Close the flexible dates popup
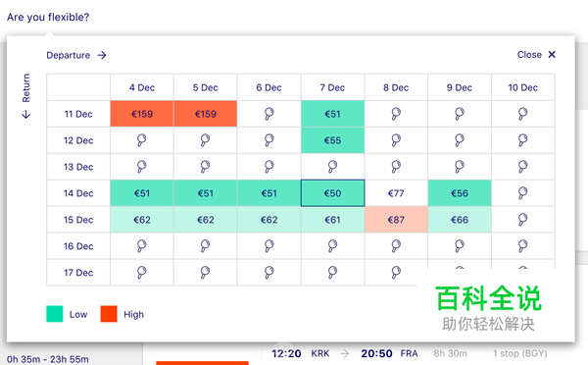588x365 pixels. pos(536,55)
